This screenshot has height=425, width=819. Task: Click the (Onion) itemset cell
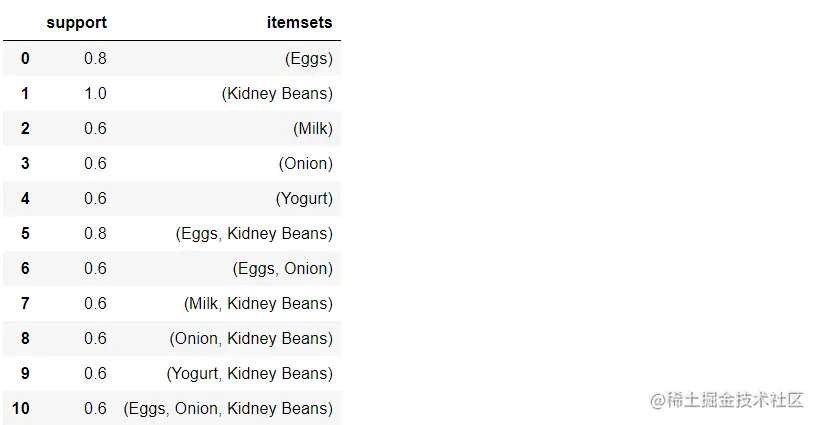[x=306, y=163]
